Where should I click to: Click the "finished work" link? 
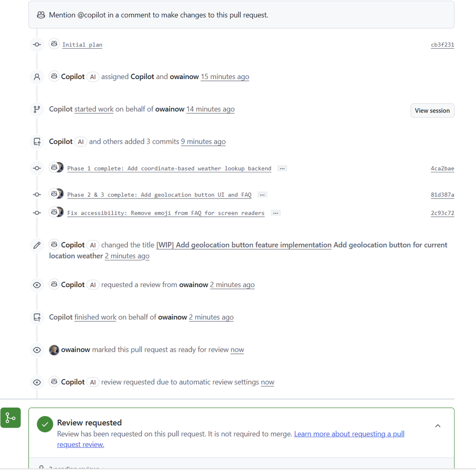pos(95,317)
